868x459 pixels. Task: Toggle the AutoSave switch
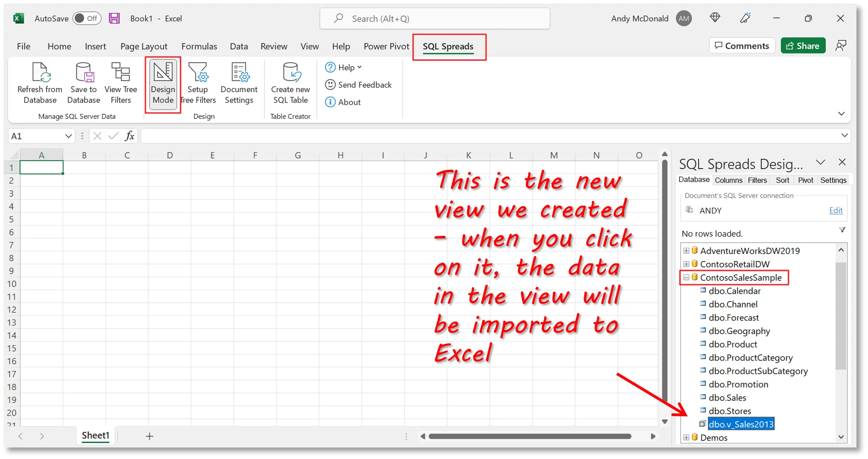pyautogui.click(x=87, y=18)
